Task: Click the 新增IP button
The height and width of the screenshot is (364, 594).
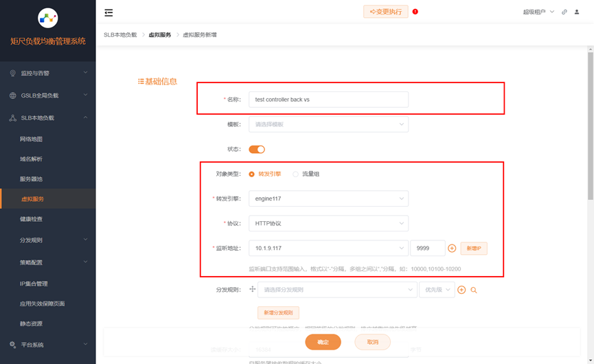Action: click(x=474, y=248)
